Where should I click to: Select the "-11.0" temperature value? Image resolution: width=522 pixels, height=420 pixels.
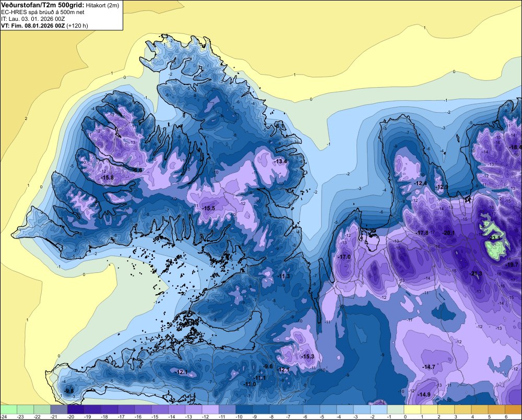250,384
